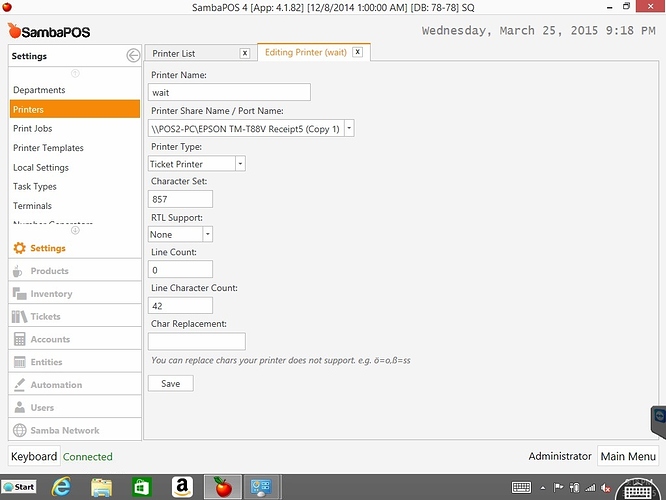The image size is (666, 500).
Task: Click the Keyboard button
Action: click(34, 456)
